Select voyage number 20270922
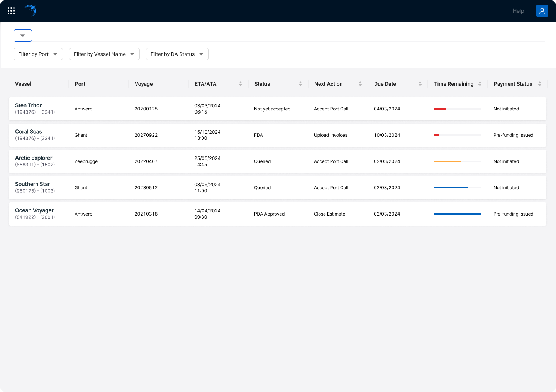 click(146, 135)
